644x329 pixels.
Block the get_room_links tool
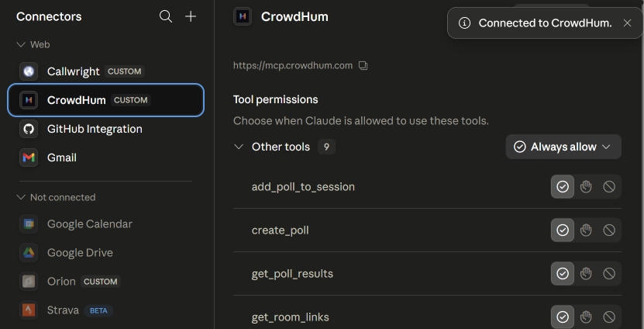[x=609, y=317]
